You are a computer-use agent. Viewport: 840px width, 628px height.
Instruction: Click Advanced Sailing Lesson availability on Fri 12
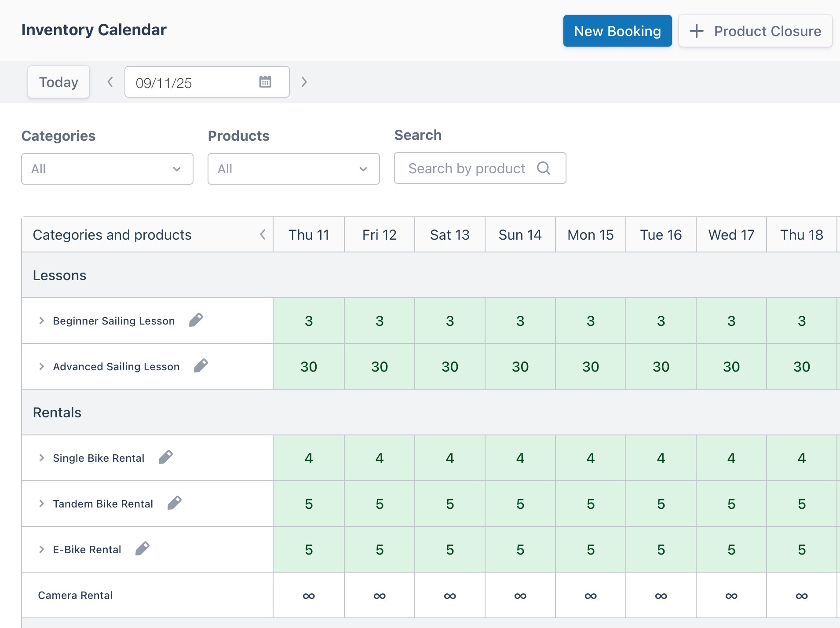point(380,366)
